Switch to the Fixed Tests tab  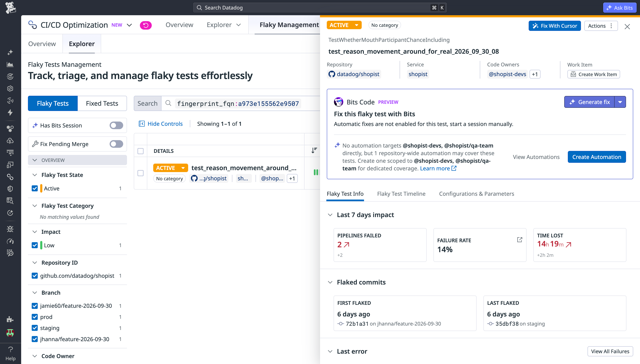(x=102, y=103)
